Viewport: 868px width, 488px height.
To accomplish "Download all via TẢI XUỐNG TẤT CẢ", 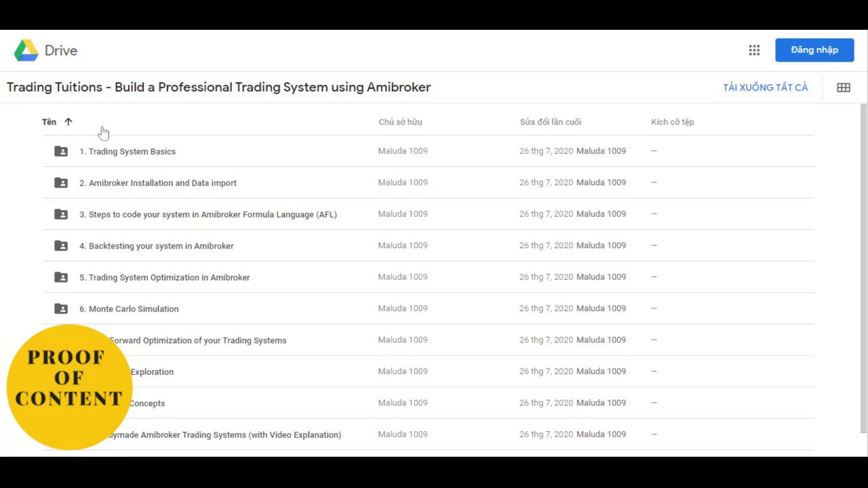I will coord(766,87).
